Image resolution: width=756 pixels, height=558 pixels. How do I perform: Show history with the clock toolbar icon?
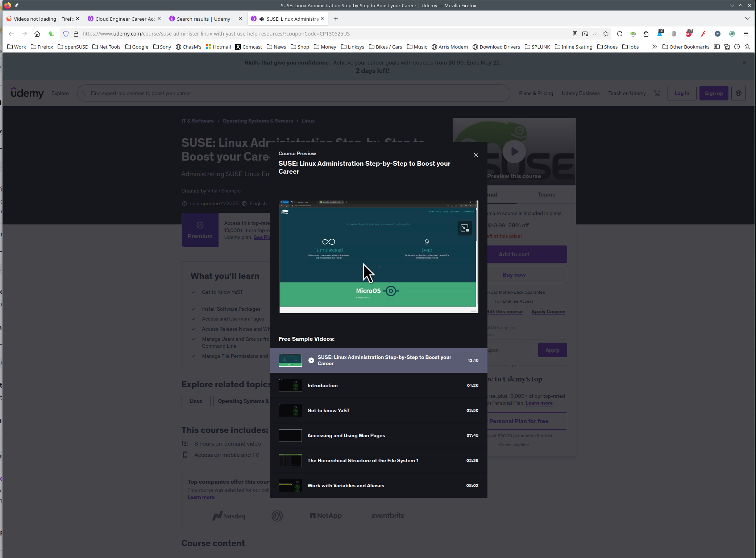click(x=737, y=47)
